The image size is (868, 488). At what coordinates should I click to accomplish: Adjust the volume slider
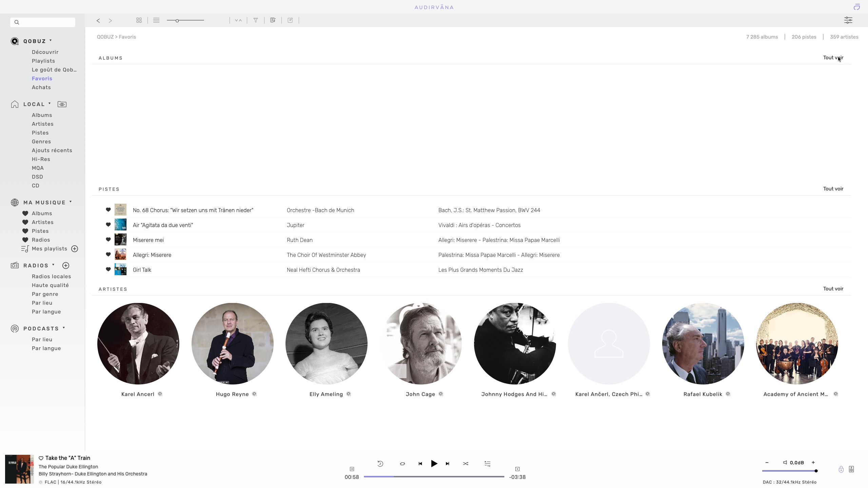(x=790, y=471)
